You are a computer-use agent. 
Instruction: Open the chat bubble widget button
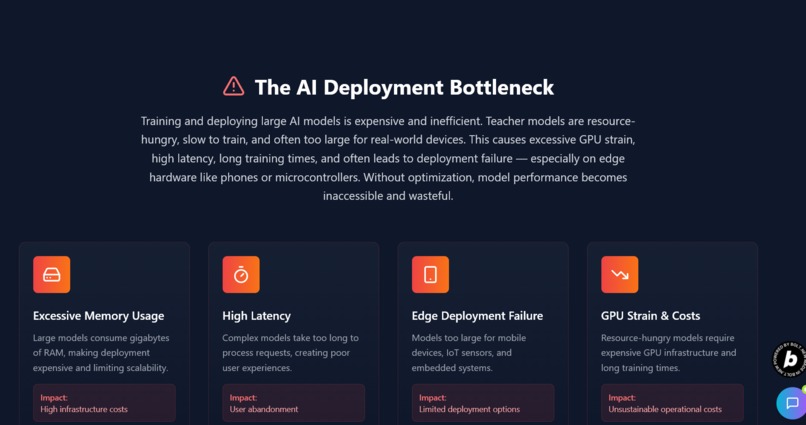[792, 403]
